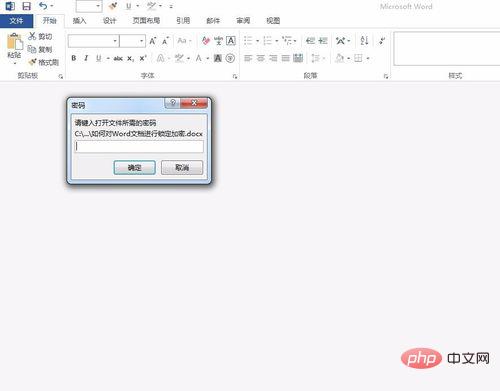Click 取消 (Cancel) in password dialog

[x=182, y=168]
